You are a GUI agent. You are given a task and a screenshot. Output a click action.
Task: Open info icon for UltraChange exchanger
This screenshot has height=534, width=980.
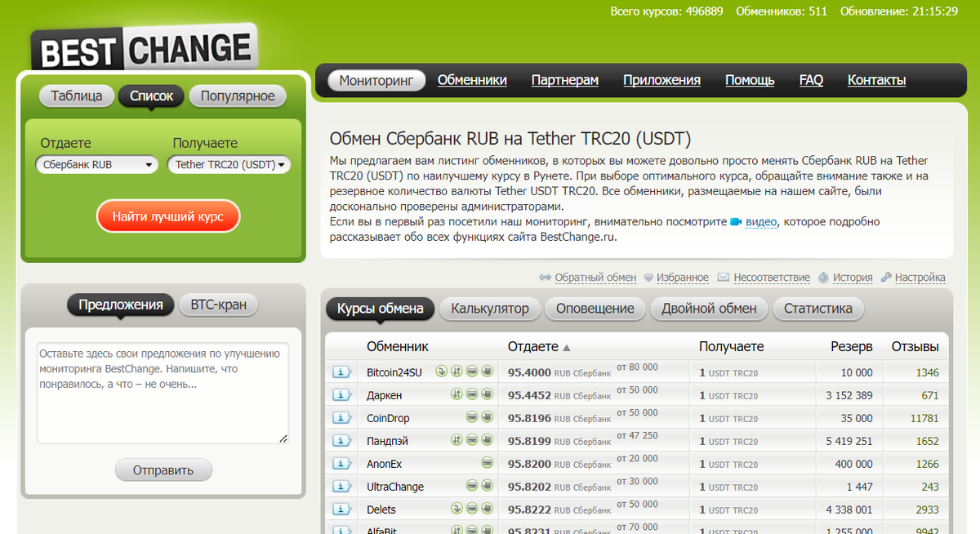[x=341, y=487]
